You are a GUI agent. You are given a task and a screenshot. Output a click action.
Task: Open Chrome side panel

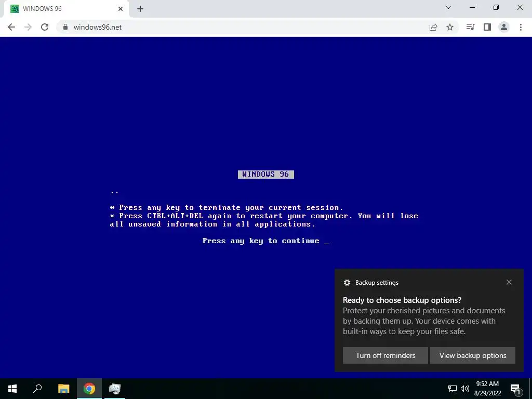pyautogui.click(x=487, y=27)
